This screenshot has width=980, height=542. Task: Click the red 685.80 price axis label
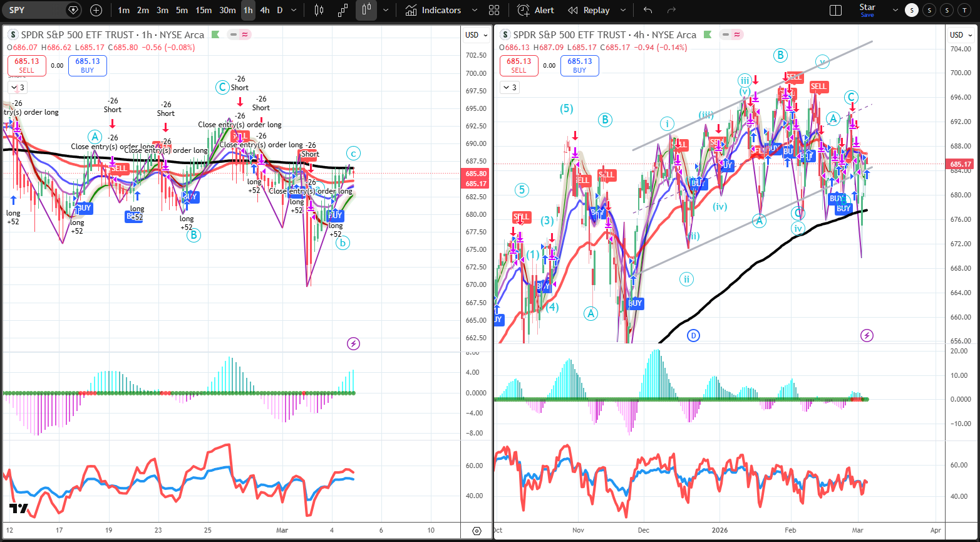(x=476, y=174)
